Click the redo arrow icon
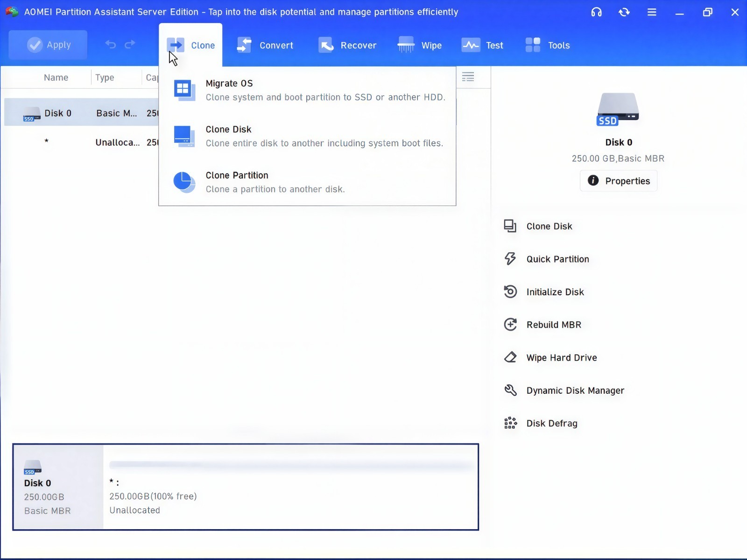This screenshot has height=560, width=747. coord(130,44)
